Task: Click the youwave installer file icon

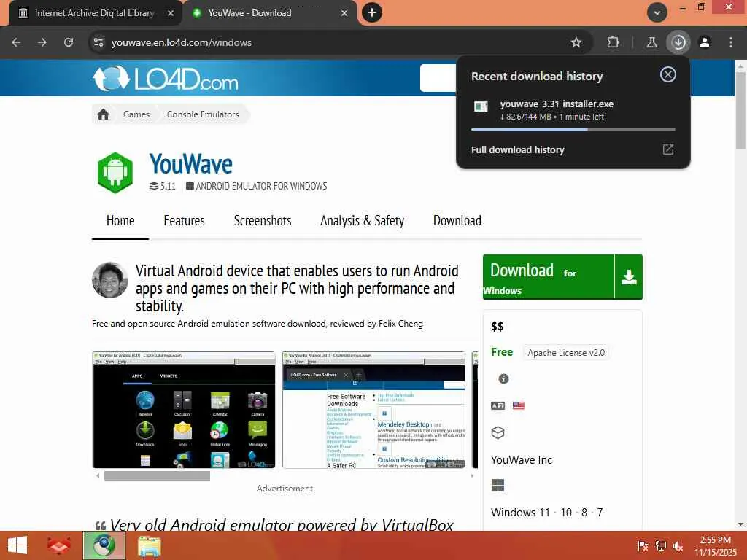Action: coord(481,106)
